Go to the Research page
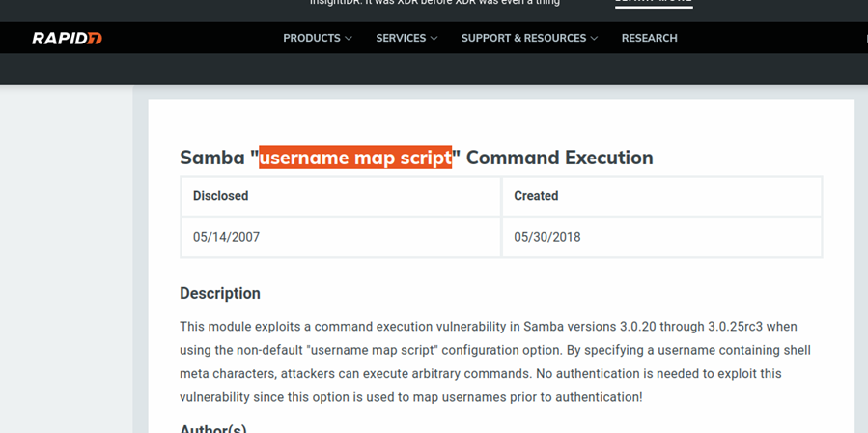The image size is (868, 433). point(650,39)
